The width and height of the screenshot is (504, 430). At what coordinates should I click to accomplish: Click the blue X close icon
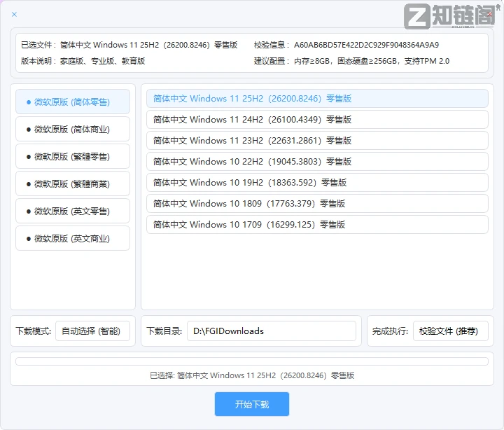pyautogui.click(x=14, y=14)
